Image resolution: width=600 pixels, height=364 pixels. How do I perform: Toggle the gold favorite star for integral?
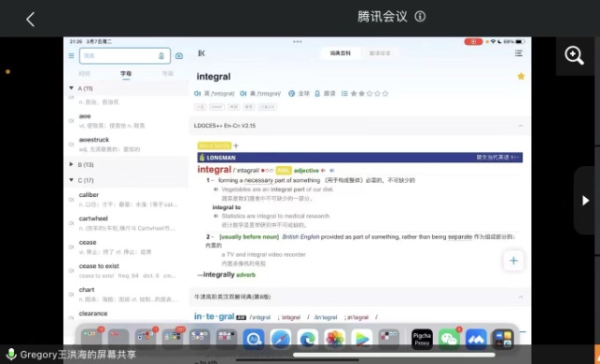[521, 77]
